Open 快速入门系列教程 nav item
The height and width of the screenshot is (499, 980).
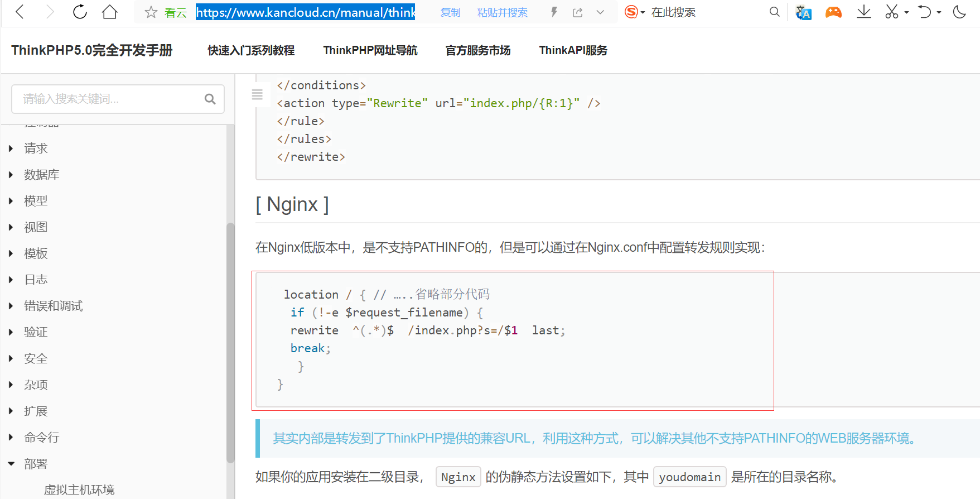pyautogui.click(x=251, y=50)
